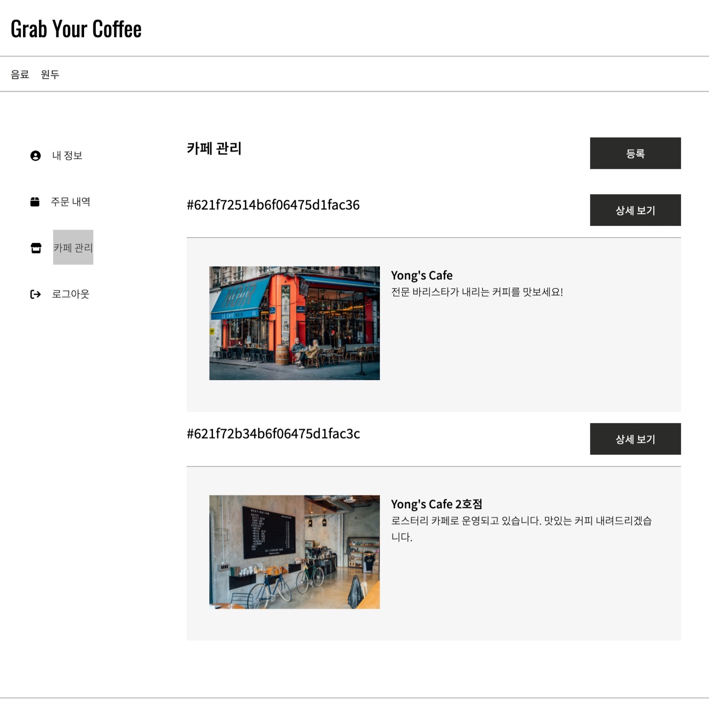Click the 등록 button

(635, 153)
